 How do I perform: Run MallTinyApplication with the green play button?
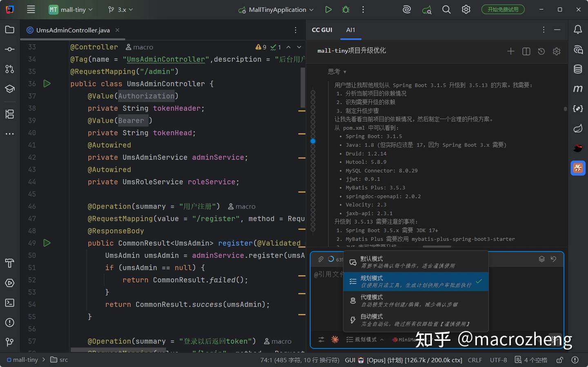coord(328,9)
